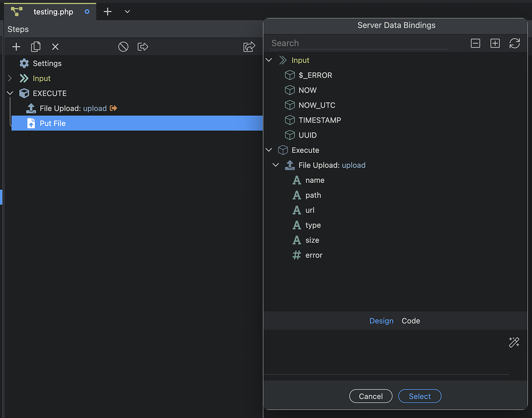Toggle output on File Upload: upload step
Image resolution: width=532 pixels, height=418 pixels.
coord(113,108)
